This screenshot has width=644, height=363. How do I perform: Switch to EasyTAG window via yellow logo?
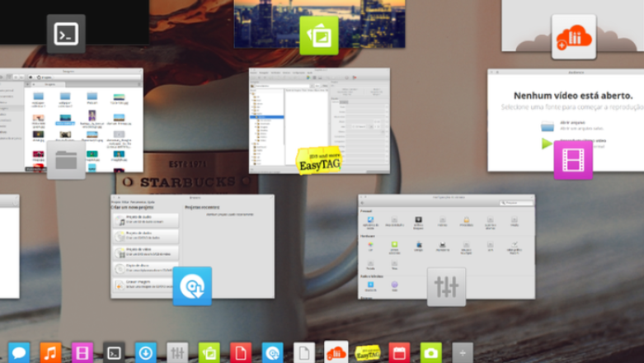[319, 160]
